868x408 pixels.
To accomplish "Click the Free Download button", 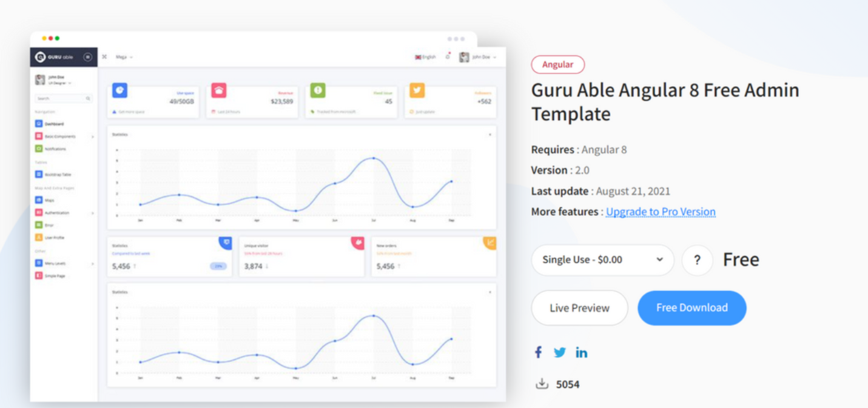I will click(691, 307).
